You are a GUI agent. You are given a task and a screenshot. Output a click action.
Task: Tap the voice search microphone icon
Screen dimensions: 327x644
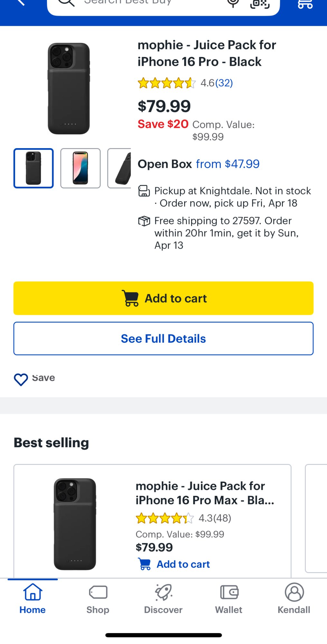point(233,3)
